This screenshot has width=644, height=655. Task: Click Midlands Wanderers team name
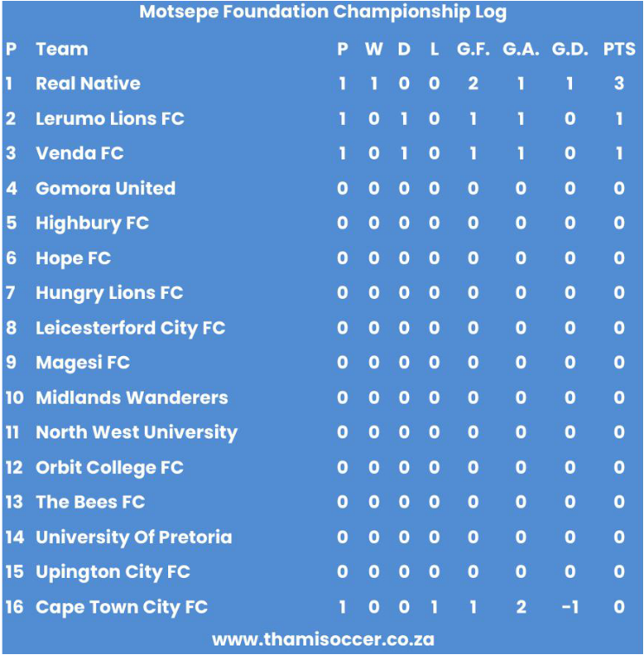pos(132,398)
